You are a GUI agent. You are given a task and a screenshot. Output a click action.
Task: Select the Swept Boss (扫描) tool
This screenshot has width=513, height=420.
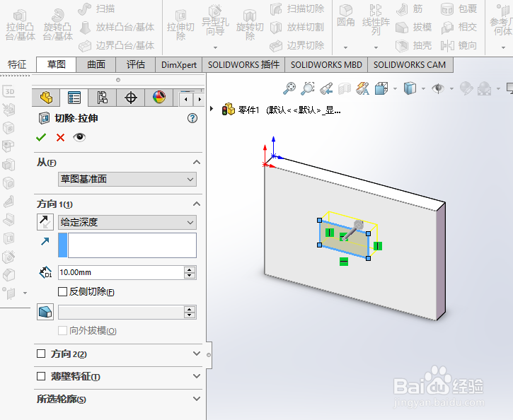tap(96, 8)
